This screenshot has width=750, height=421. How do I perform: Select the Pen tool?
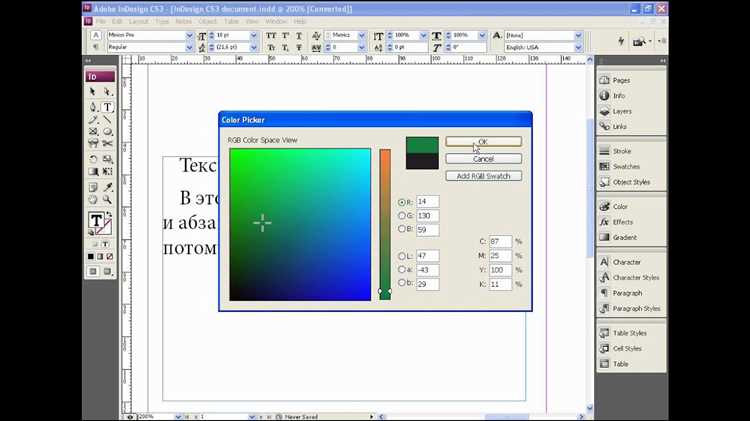[93, 106]
